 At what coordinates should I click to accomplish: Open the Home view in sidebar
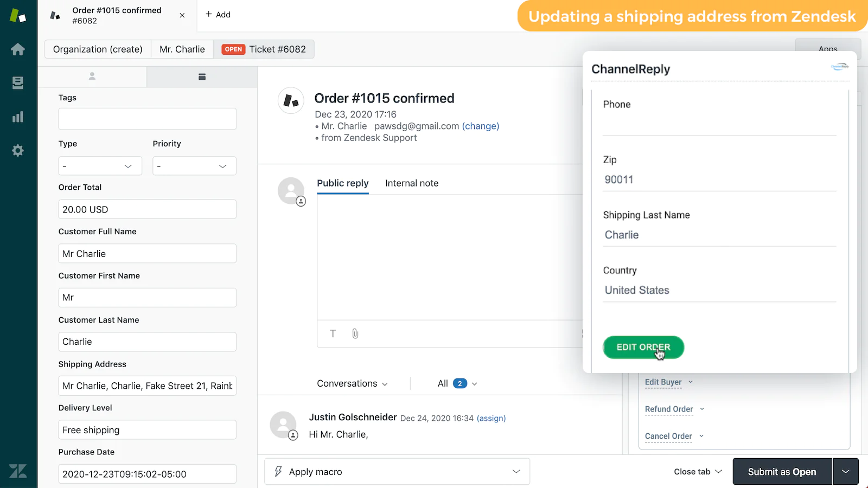(18, 49)
